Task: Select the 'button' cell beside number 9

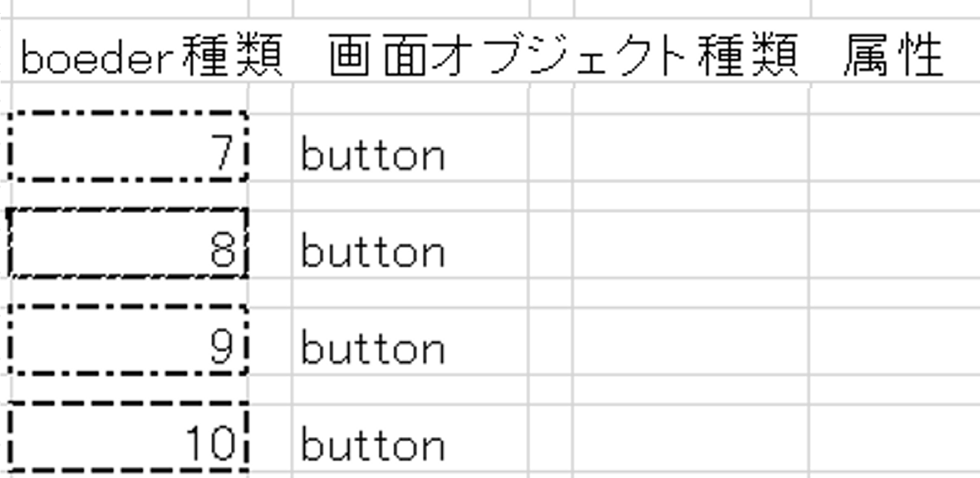Action: coord(410,340)
